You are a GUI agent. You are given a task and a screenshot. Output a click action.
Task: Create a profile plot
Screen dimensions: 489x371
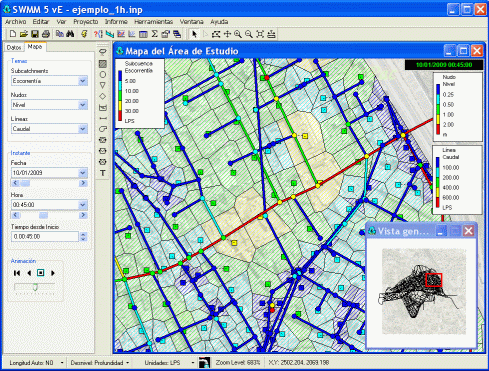tap(110, 34)
